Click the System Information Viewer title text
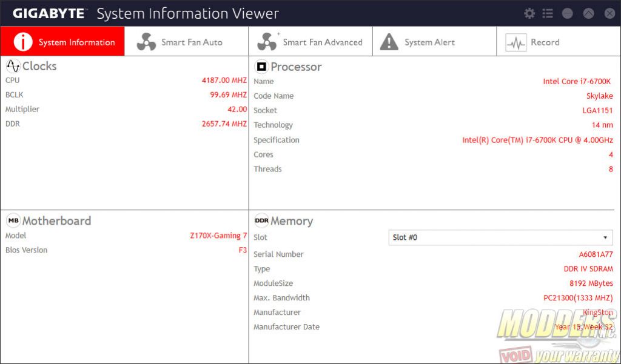The width and height of the screenshot is (621, 364). [188, 14]
